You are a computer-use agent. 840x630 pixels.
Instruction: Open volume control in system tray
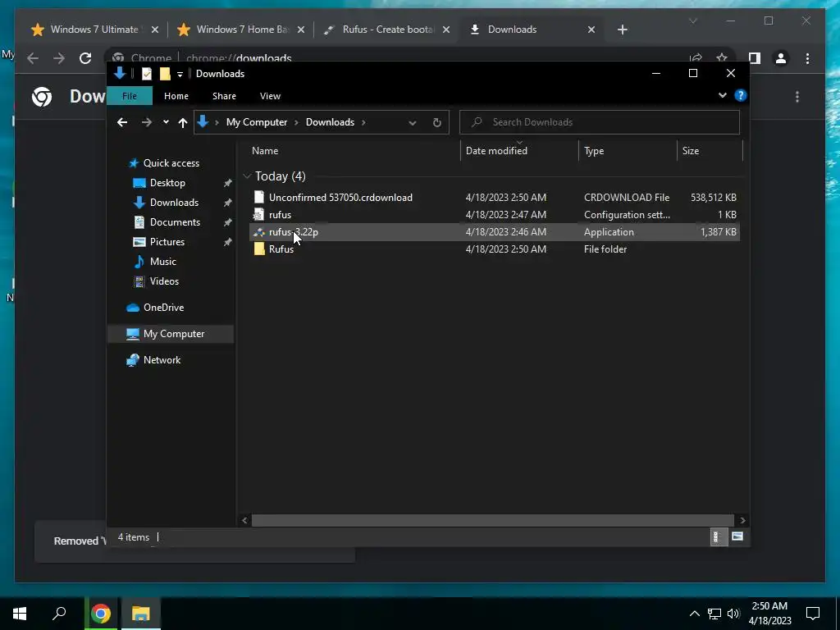(733, 614)
